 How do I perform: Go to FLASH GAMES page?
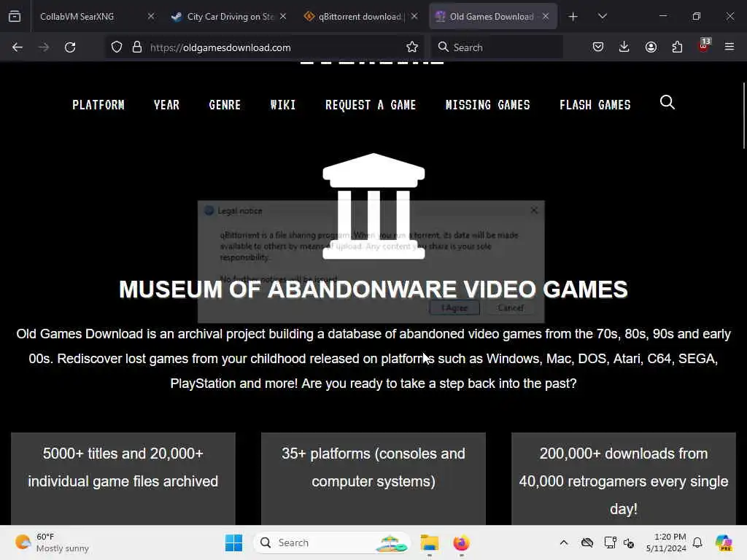click(595, 105)
